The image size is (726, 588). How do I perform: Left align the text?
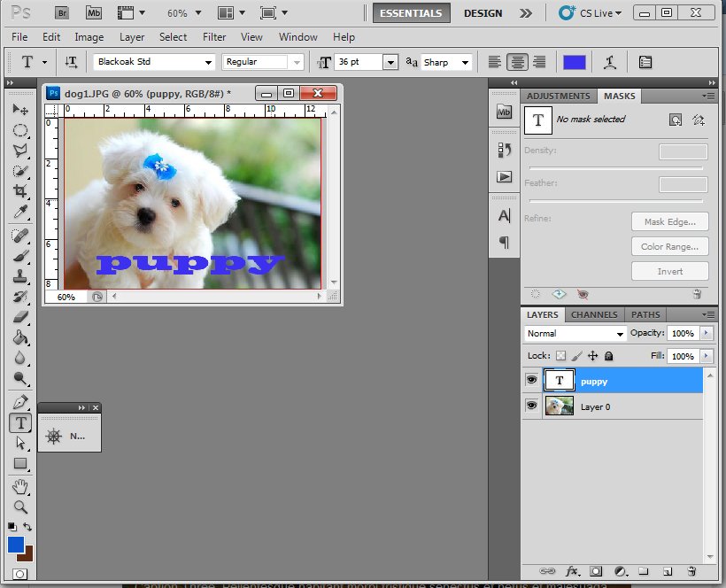tap(495, 62)
